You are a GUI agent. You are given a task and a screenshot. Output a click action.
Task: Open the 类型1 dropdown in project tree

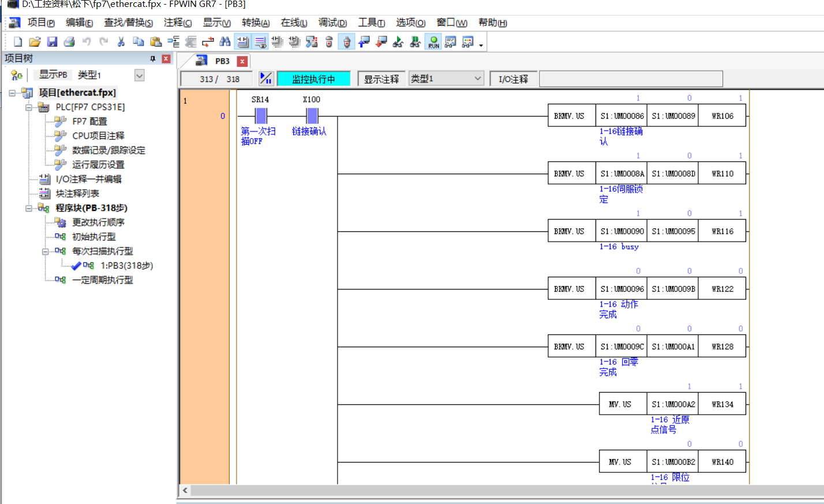pos(139,76)
